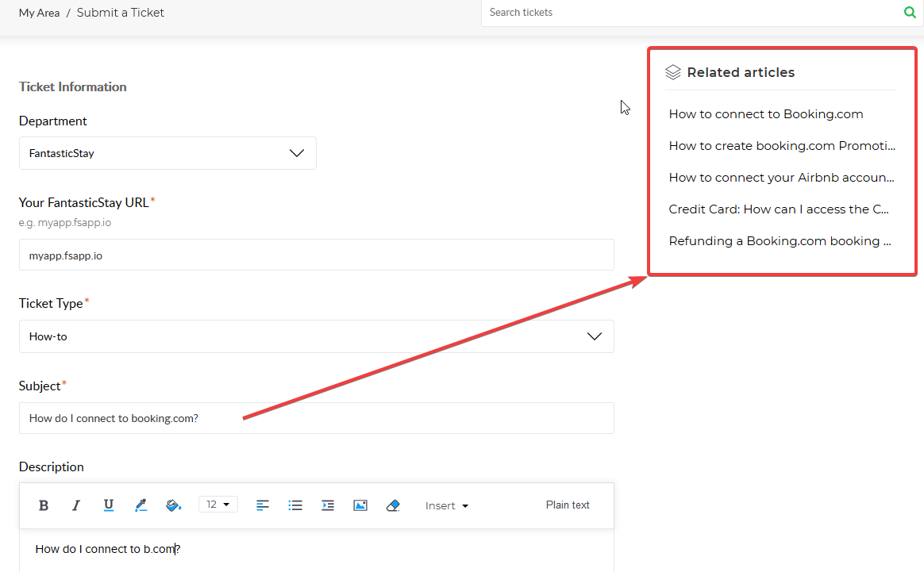The width and height of the screenshot is (924, 572).
Task: Open Refunding a Booking.com booking article
Action: [x=780, y=241]
